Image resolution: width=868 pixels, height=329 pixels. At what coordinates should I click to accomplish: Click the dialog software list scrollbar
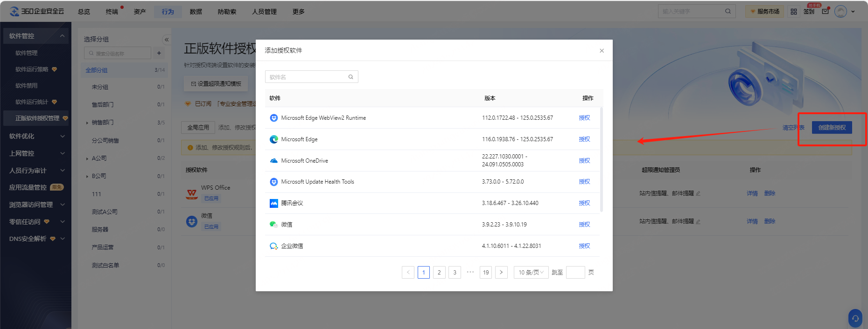(602, 160)
